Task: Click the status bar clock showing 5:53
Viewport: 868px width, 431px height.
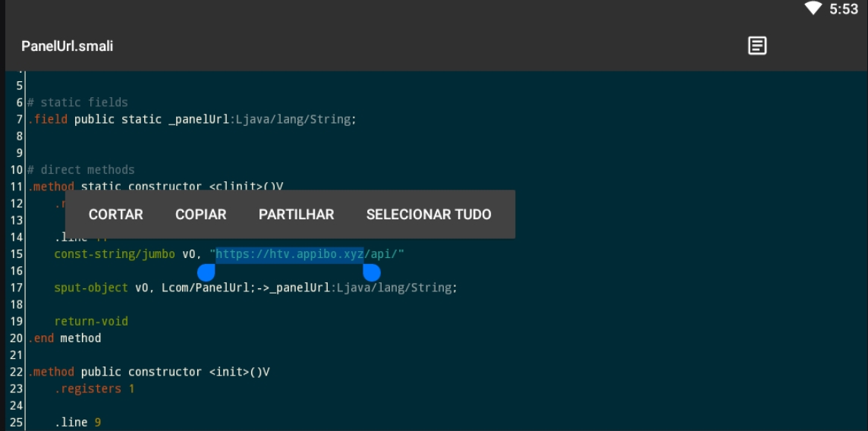Action: 843,9
